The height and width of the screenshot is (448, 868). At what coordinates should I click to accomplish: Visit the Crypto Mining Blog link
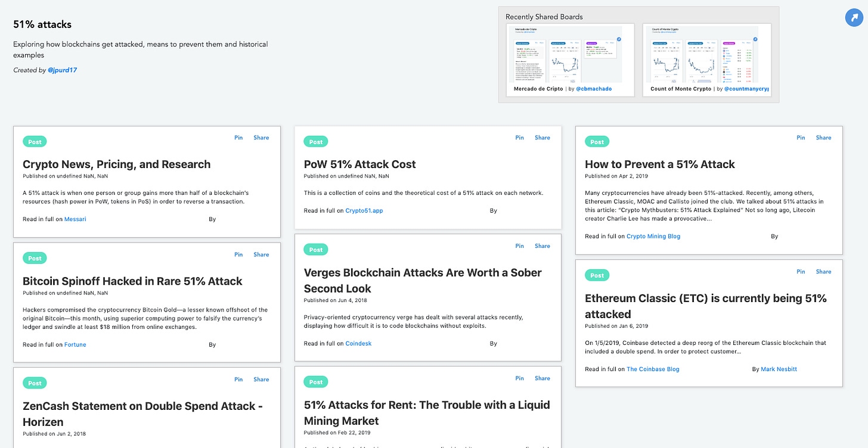pos(653,237)
